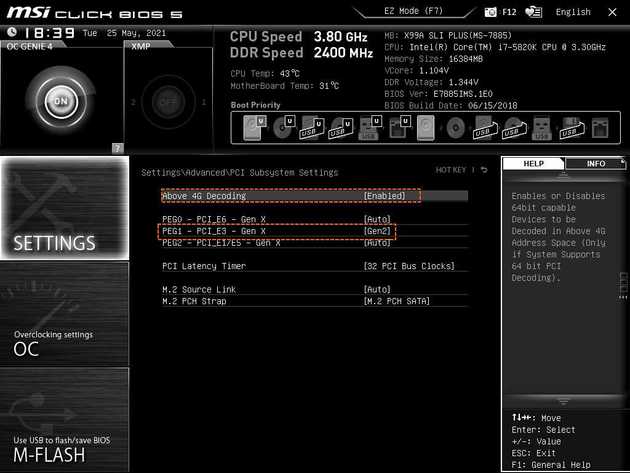This screenshot has height=473, width=630.
Task: Click the F12 screenshot label
Action: point(509,12)
